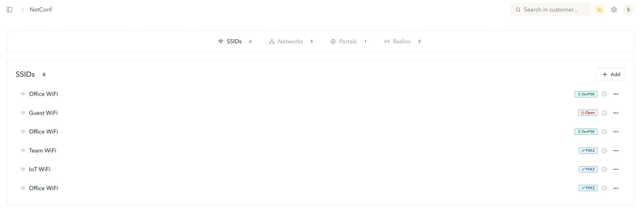Switch to the Radios tab
Viewport: 644px width, 211px height.
click(402, 41)
